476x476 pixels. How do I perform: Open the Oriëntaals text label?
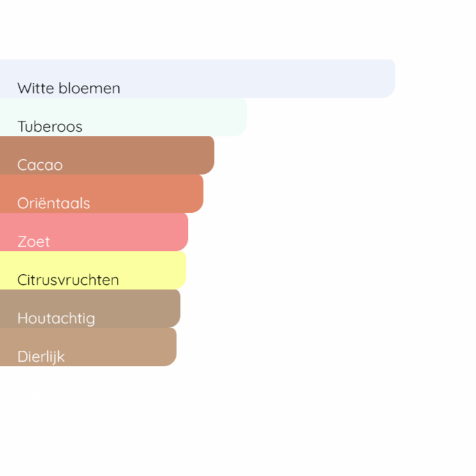point(54,203)
